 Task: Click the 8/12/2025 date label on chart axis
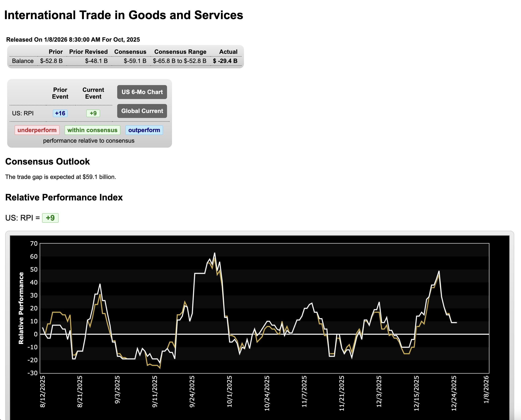tap(43, 392)
